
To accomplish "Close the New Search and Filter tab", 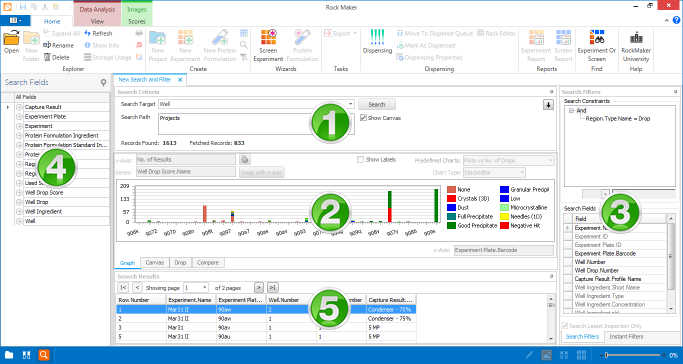I will [x=180, y=80].
